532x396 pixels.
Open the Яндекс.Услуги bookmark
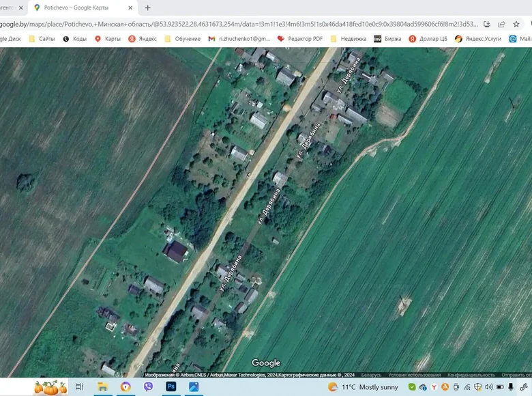[x=477, y=39]
